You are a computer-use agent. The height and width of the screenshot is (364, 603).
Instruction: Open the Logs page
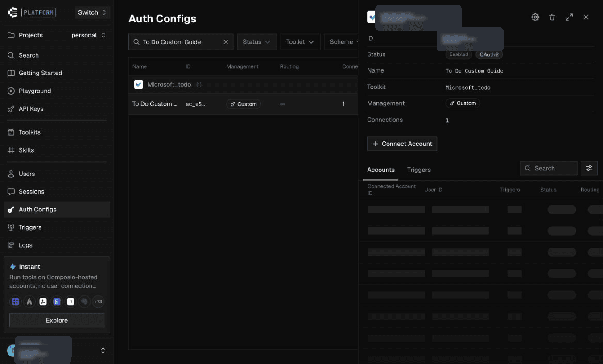(57, 245)
